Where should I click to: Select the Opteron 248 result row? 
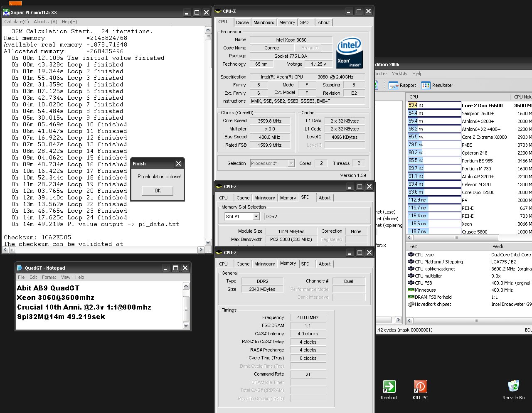click(470, 153)
